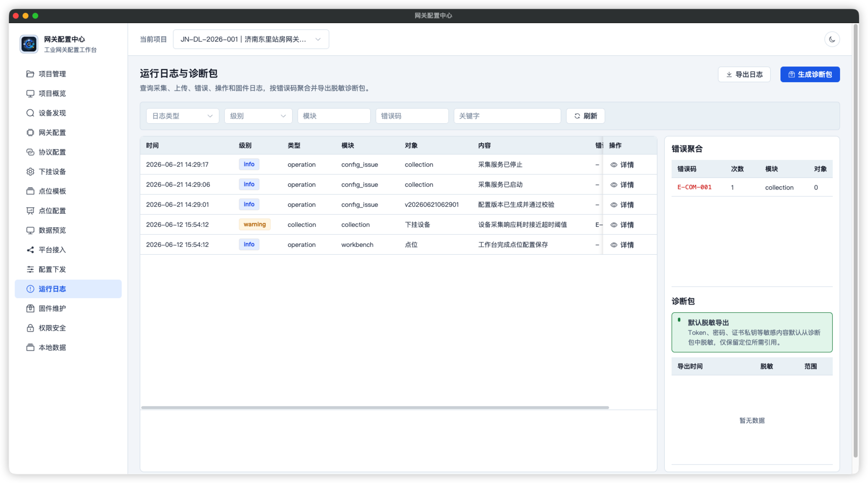Click the warning level badge
Screen dimensions: 868x483
pos(254,224)
